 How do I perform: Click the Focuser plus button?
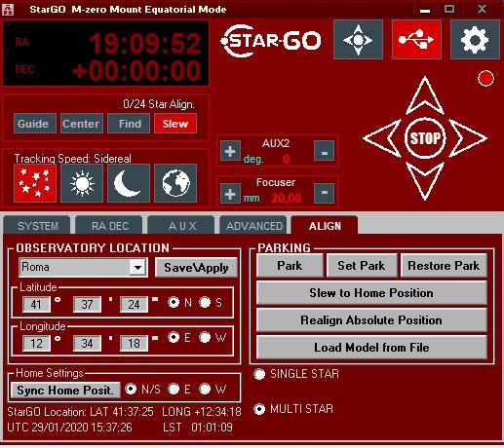pyautogui.click(x=230, y=194)
